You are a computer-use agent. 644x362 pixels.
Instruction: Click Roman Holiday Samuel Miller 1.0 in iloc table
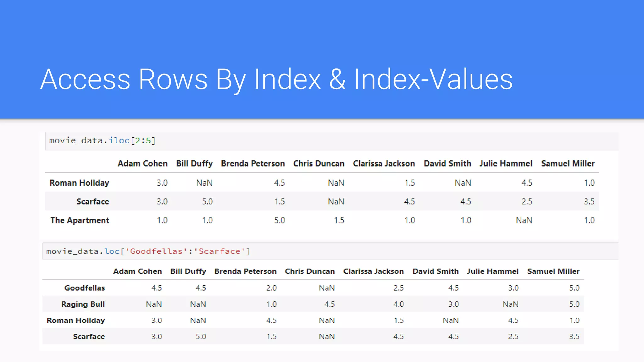pyautogui.click(x=590, y=183)
